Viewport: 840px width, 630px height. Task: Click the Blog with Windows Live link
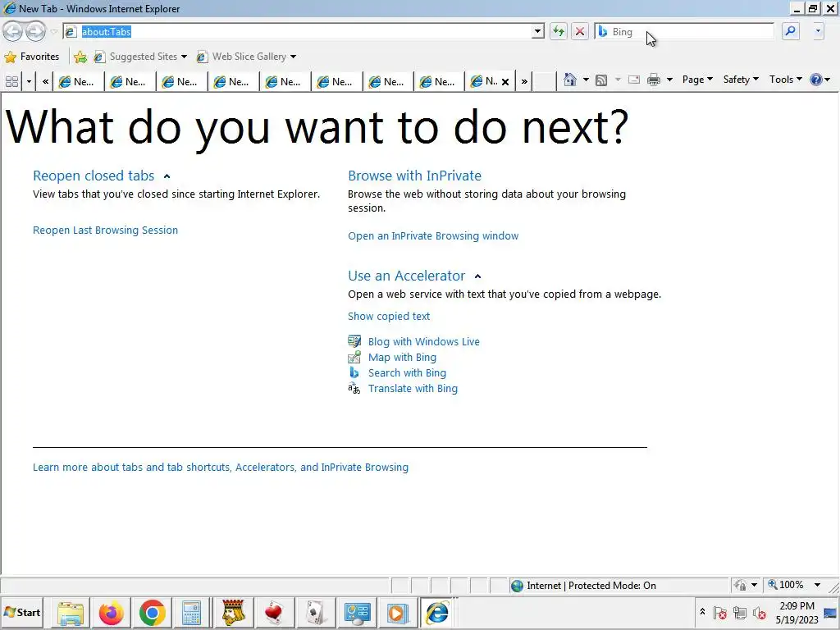[424, 341]
